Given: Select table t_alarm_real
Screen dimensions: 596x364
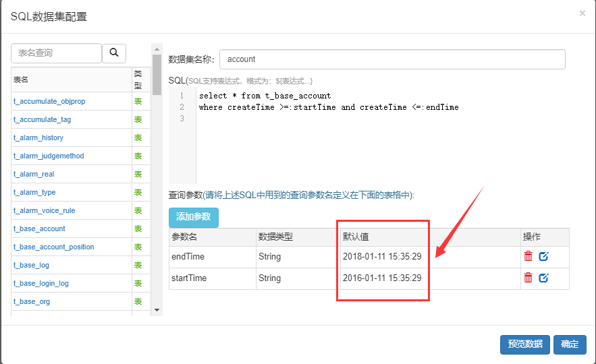Looking at the screenshot, I should tap(34, 174).
